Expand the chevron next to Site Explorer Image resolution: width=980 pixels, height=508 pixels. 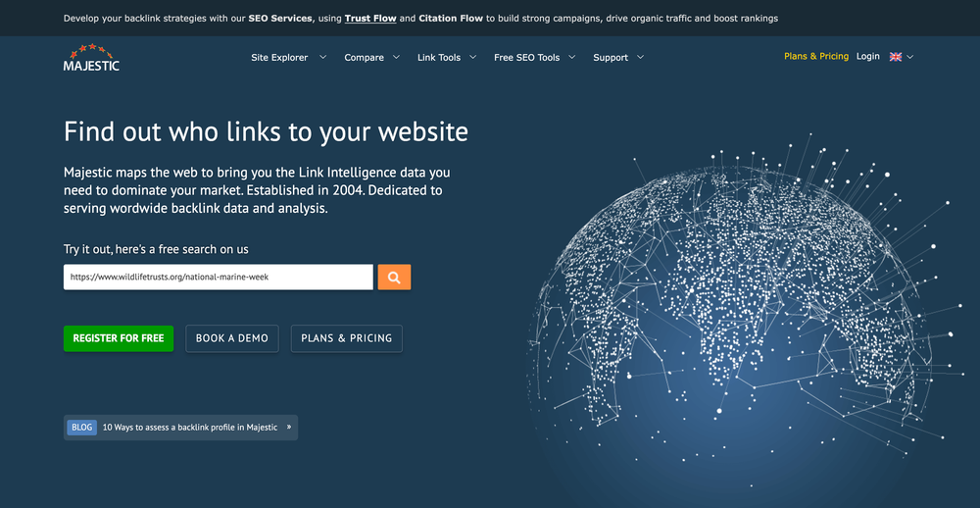pyautogui.click(x=323, y=57)
